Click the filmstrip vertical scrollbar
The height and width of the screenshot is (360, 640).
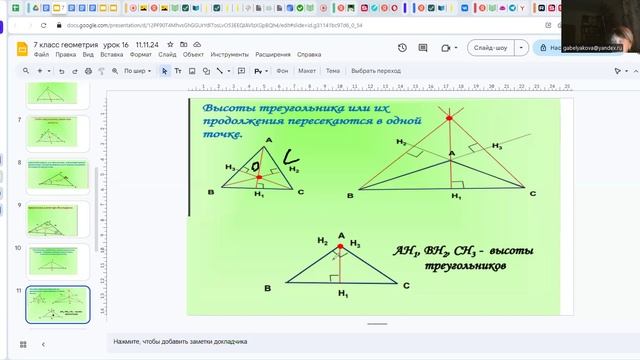[x=96, y=210]
